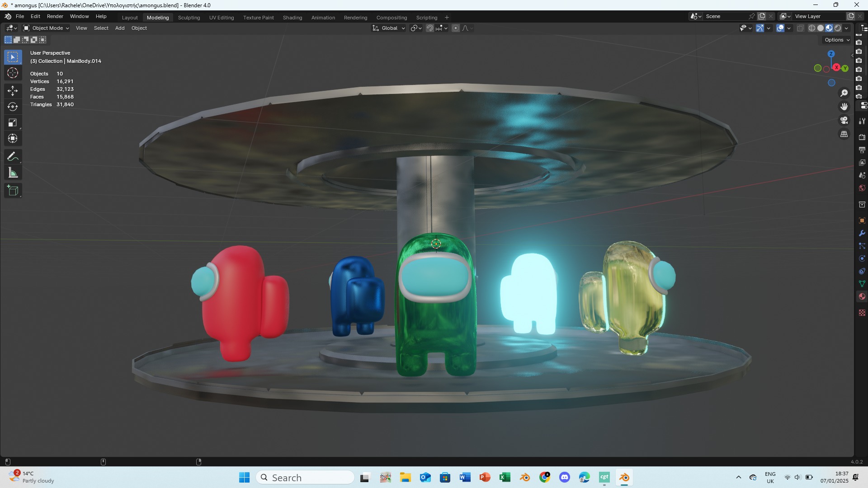Image resolution: width=868 pixels, height=488 pixels.
Task: Switch to the Sculpting workspace tab
Action: pyautogui.click(x=189, y=18)
